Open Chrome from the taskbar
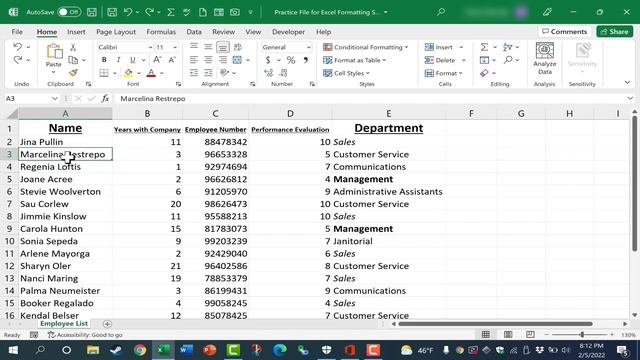 point(140,350)
